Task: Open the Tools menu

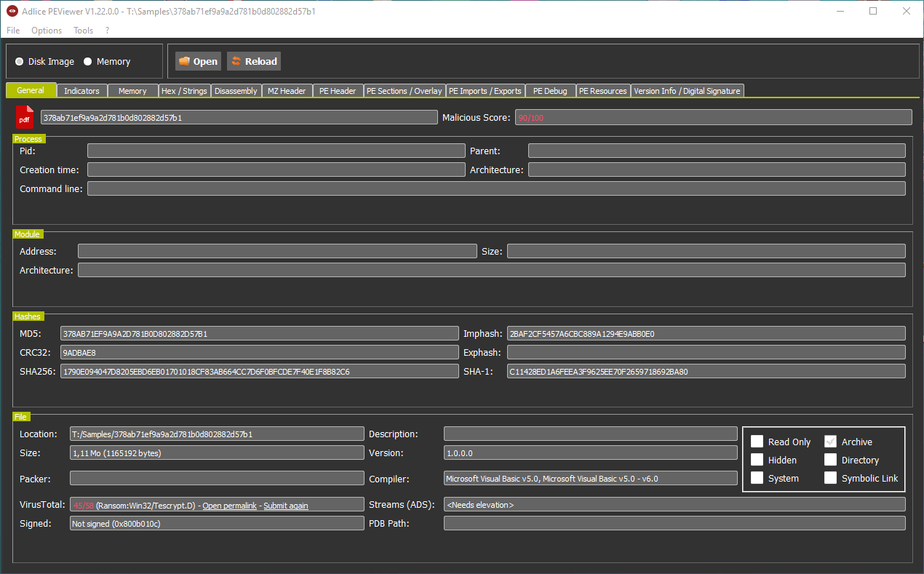Action: 83,31
